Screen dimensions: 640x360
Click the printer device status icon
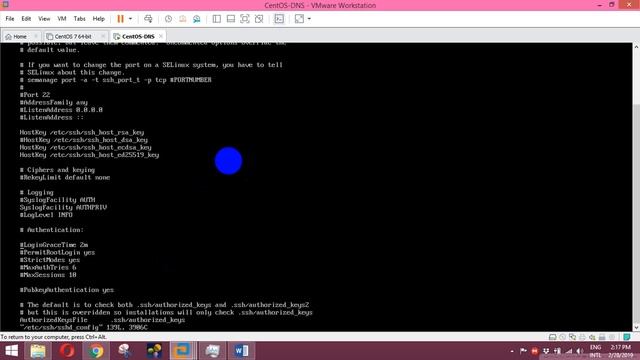pos(582,337)
